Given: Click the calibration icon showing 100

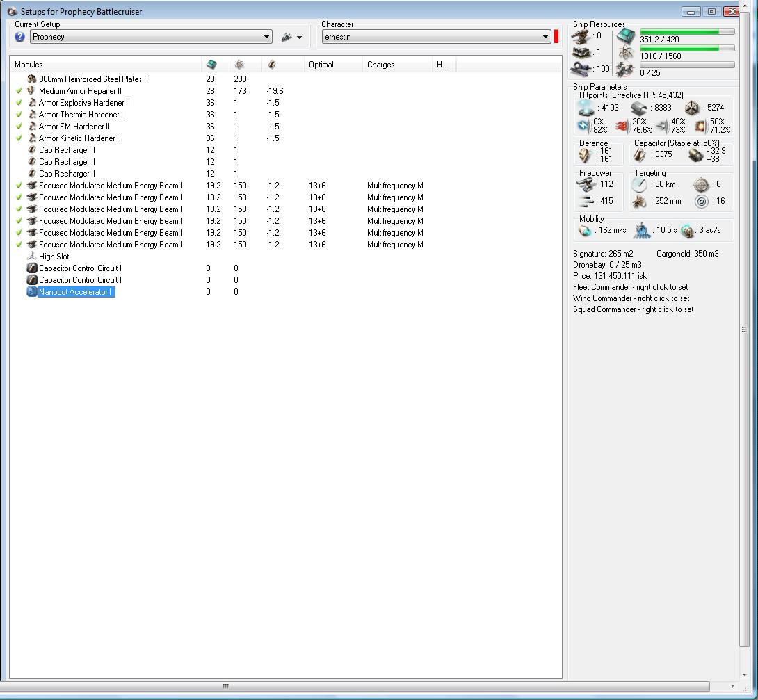Looking at the screenshot, I should 581,69.
